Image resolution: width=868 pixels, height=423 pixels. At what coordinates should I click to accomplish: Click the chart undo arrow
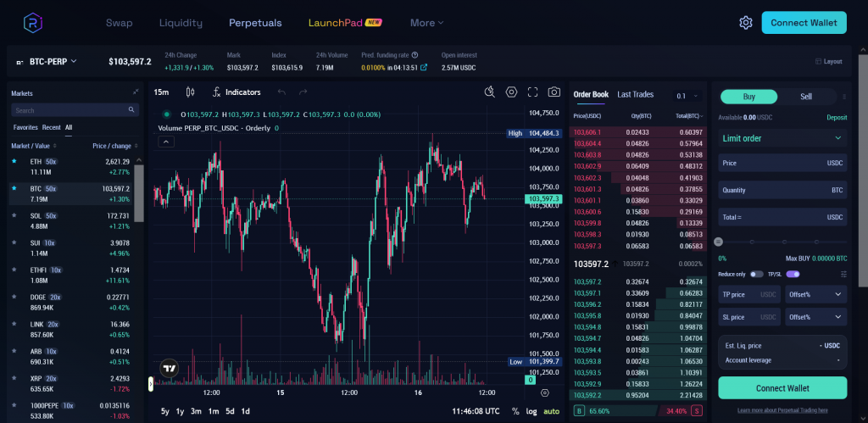[281, 92]
